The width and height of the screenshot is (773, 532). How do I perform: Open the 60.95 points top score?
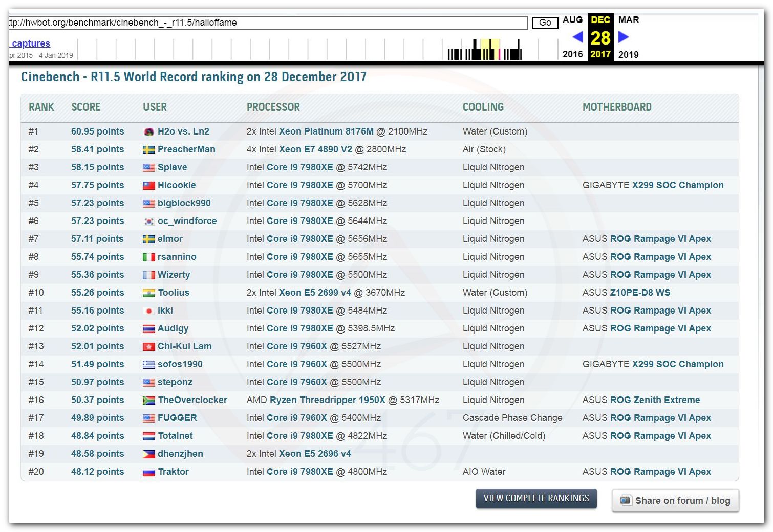pos(97,131)
